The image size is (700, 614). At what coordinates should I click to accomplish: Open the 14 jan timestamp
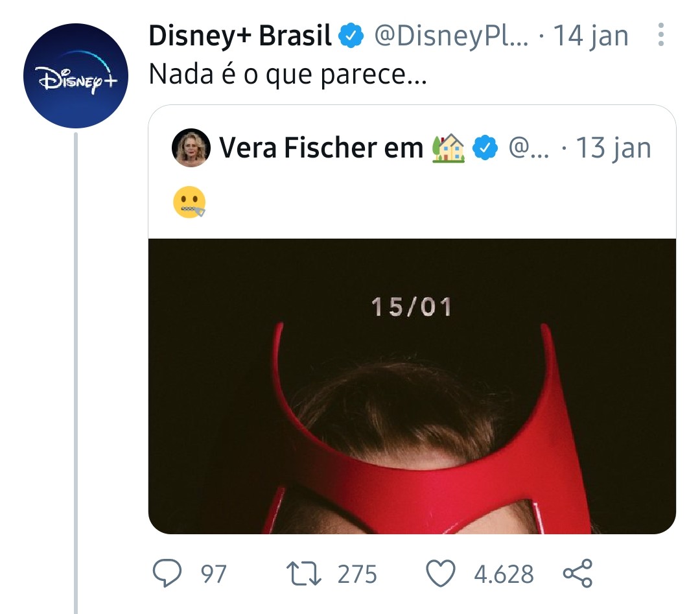(x=590, y=36)
